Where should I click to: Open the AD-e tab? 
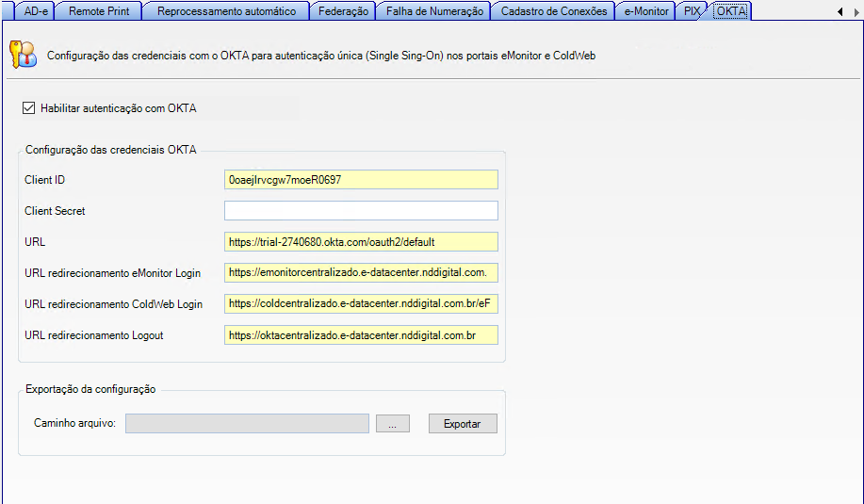point(35,11)
